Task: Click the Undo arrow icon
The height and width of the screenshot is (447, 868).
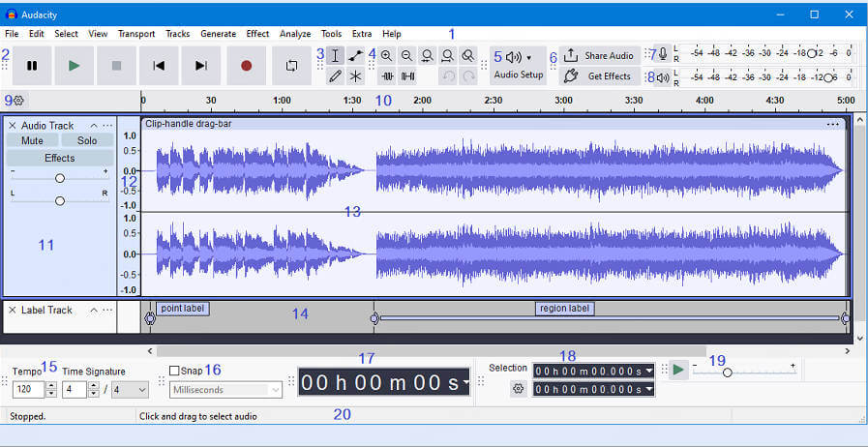Action: [x=447, y=76]
